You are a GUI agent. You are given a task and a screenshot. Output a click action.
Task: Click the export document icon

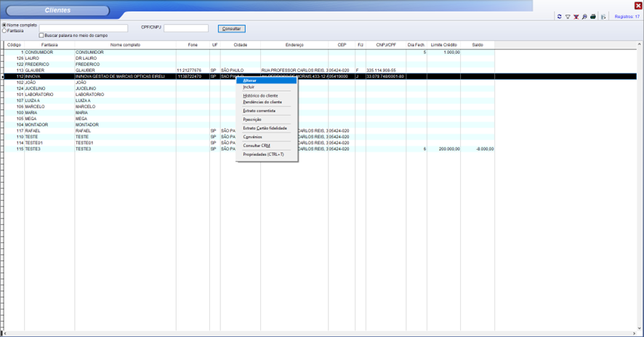[x=603, y=16]
